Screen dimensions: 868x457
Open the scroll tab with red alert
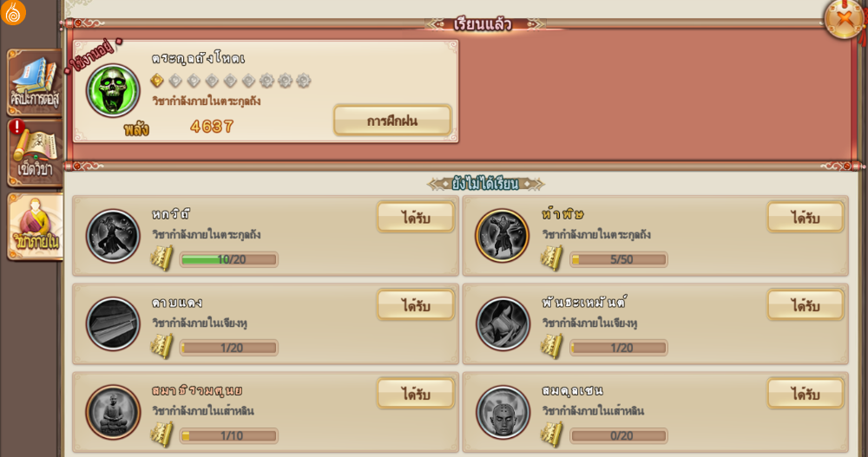(x=35, y=153)
